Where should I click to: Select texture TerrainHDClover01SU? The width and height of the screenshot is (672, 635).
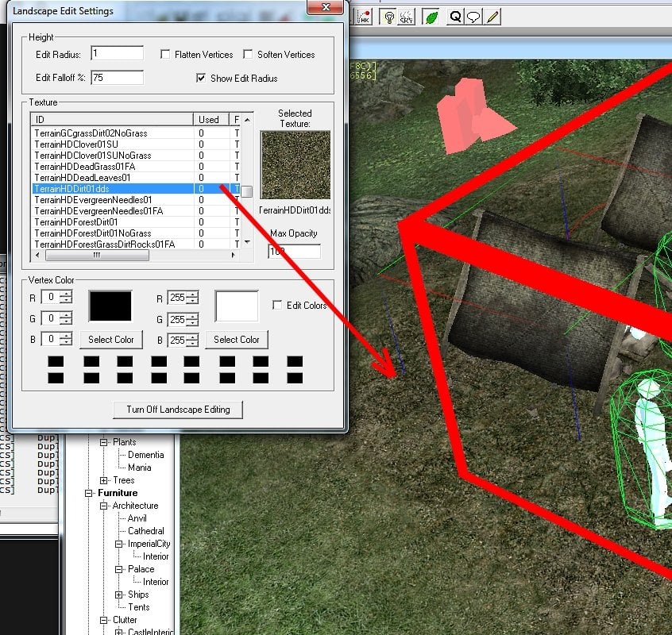(x=135, y=144)
